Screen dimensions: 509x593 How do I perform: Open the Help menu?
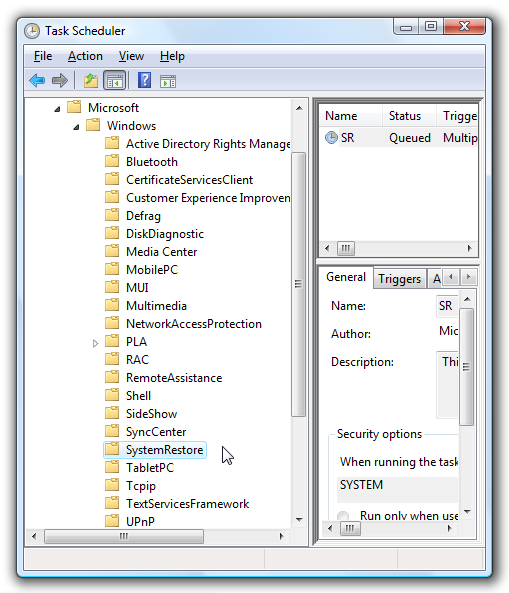[x=172, y=56]
